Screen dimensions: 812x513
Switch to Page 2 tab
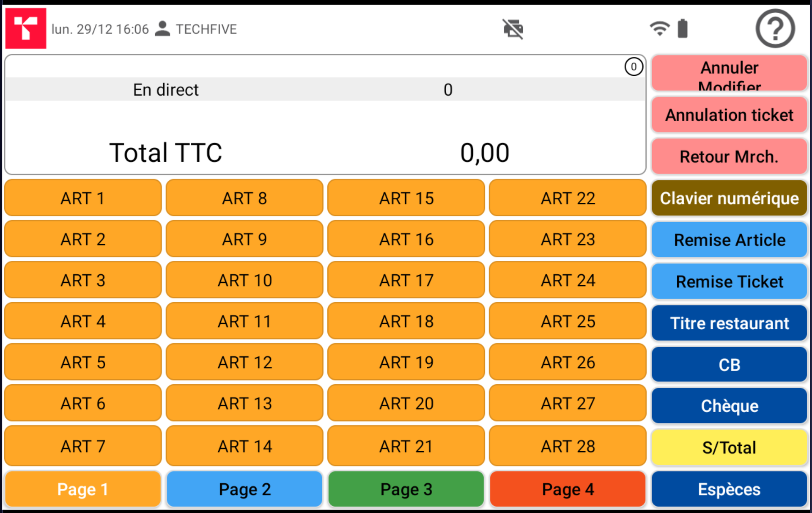pos(244,489)
